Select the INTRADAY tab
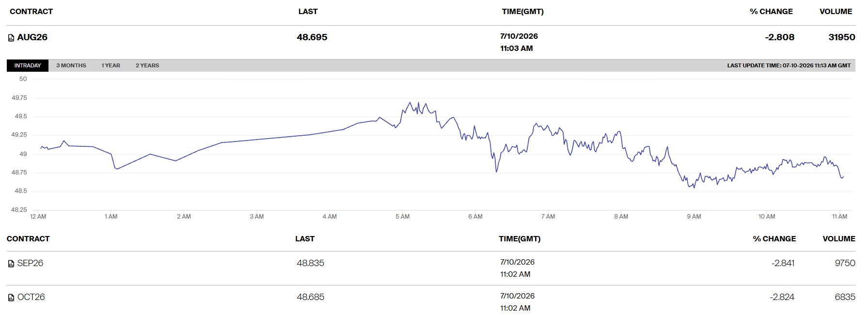 point(28,65)
